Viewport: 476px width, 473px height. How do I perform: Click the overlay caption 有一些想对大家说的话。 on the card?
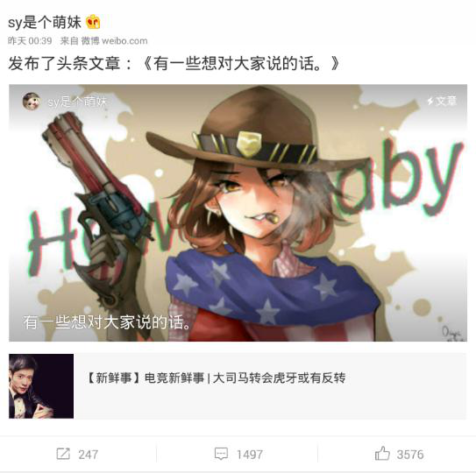click(107, 322)
